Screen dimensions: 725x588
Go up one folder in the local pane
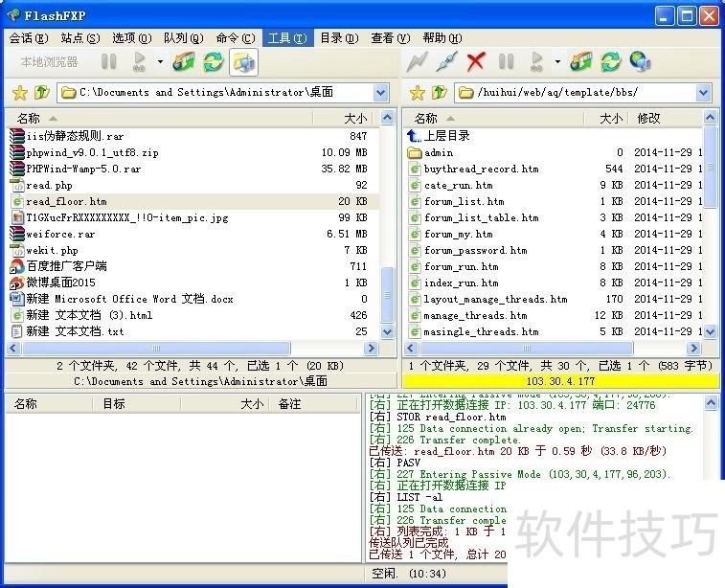41,93
